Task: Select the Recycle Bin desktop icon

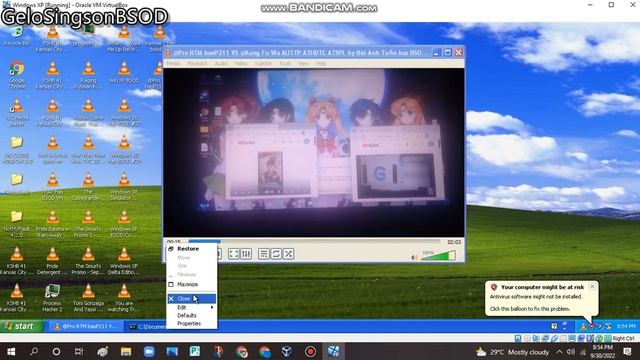Action: click(17, 36)
